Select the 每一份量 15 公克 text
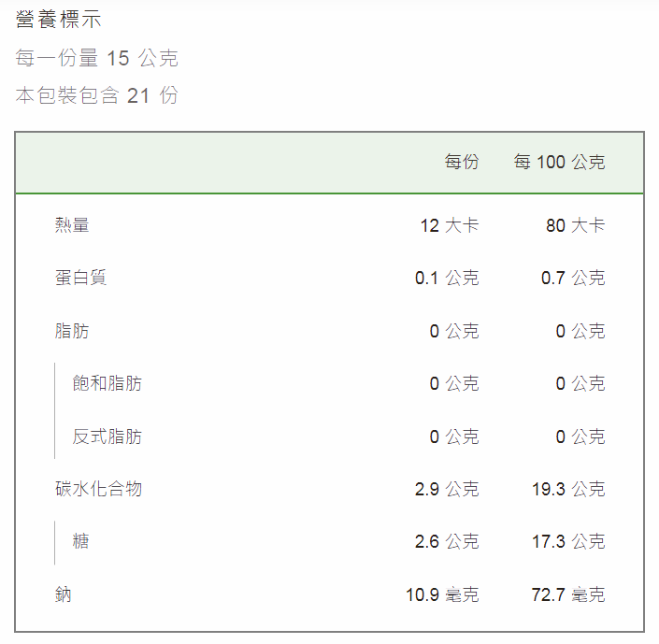 tap(97, 58)
